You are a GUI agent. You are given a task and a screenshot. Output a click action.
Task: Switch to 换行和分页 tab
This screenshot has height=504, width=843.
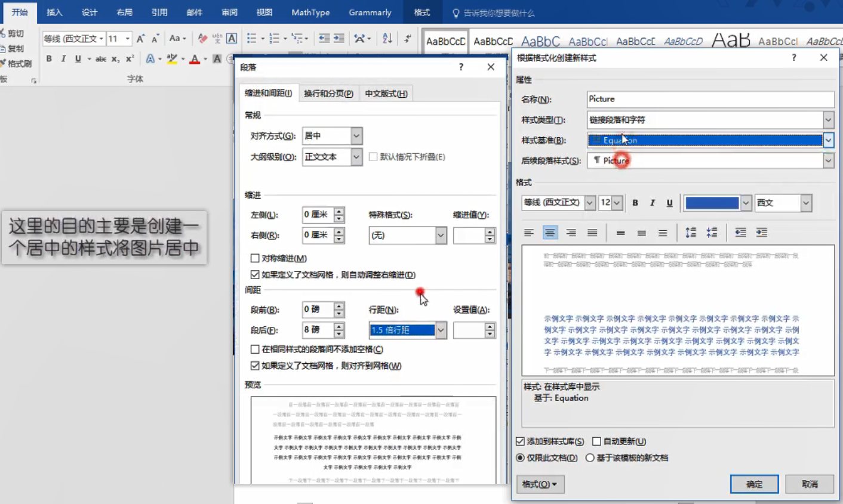328,94
